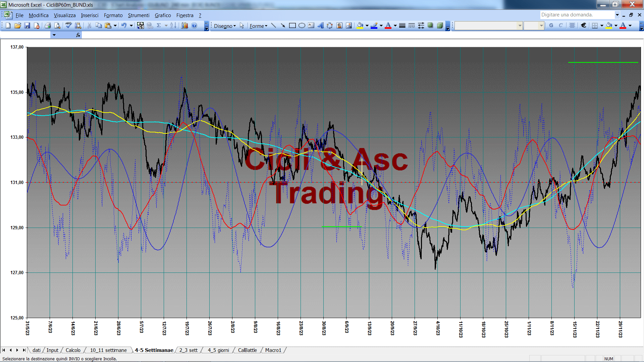The height and width of the screenshot is (362, 644).
Task: Insert the Euro currency format
Action: point(584,25)
